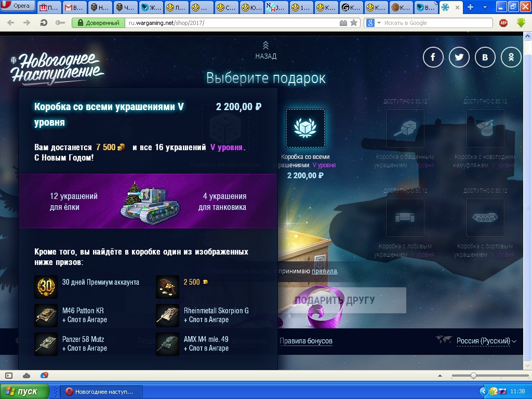The height and width of the screenshot is (399, 532).
Task: Select the New Year camouflage box icon
Action: click(485, 128)
